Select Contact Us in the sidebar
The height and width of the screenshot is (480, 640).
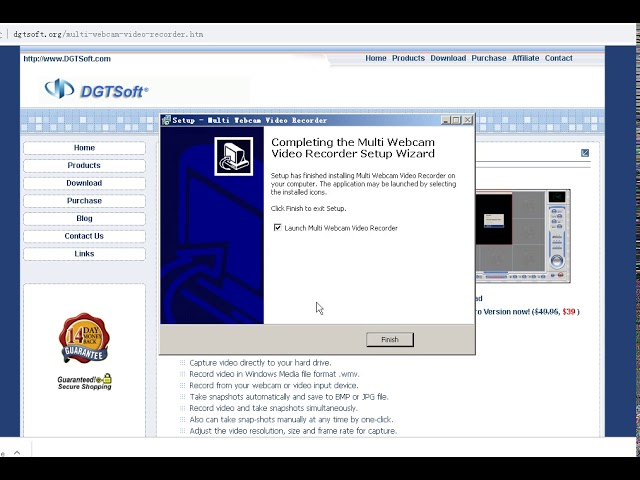click(x=84, y=236)
